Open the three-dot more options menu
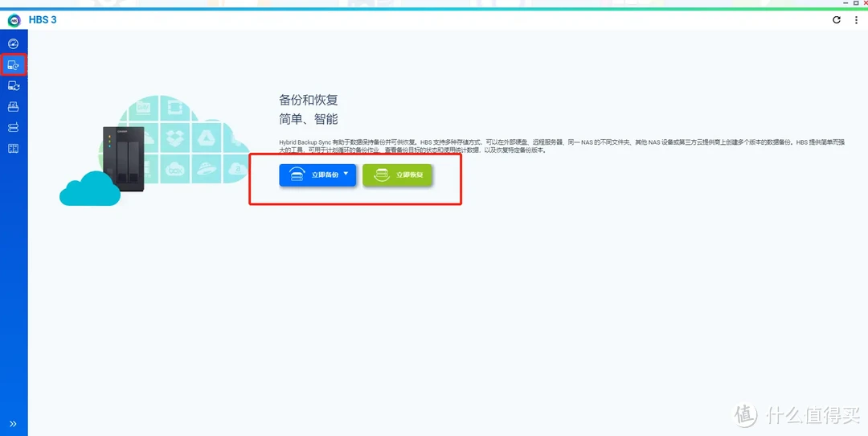This screenshot has height=436, width=868. tap(856, 20)
